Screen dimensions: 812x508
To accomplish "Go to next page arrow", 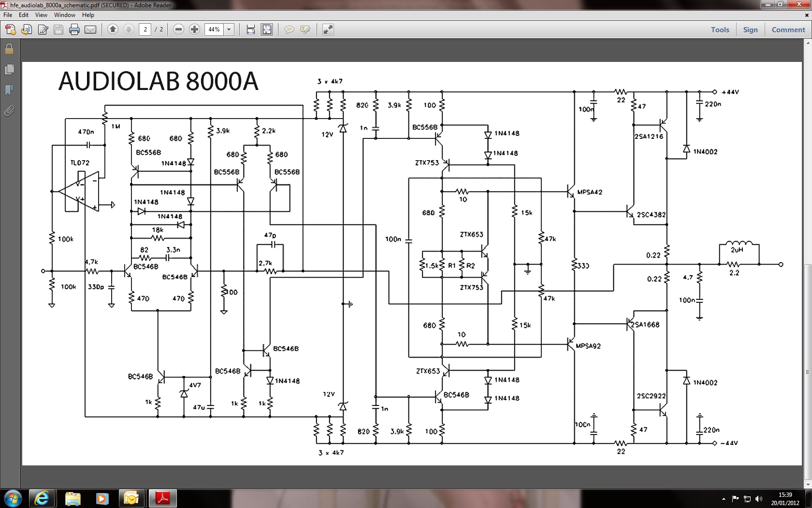I will click(x=129, y=30).
